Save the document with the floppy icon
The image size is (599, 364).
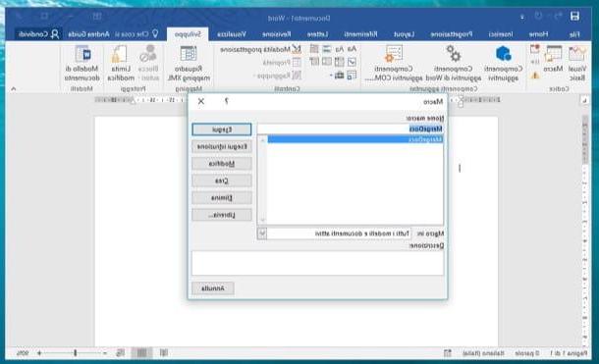[x=574, y=16]
